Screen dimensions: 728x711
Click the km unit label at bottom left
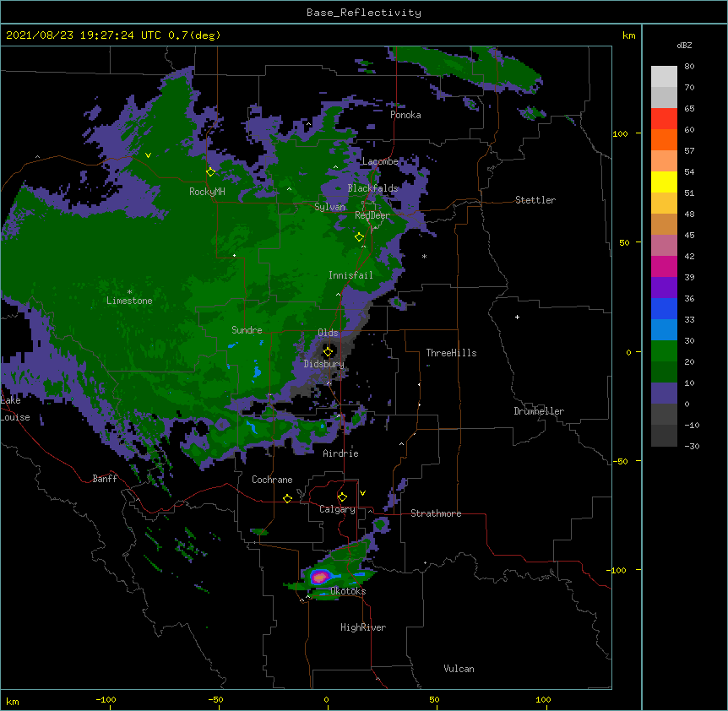(x=13, y=702)
